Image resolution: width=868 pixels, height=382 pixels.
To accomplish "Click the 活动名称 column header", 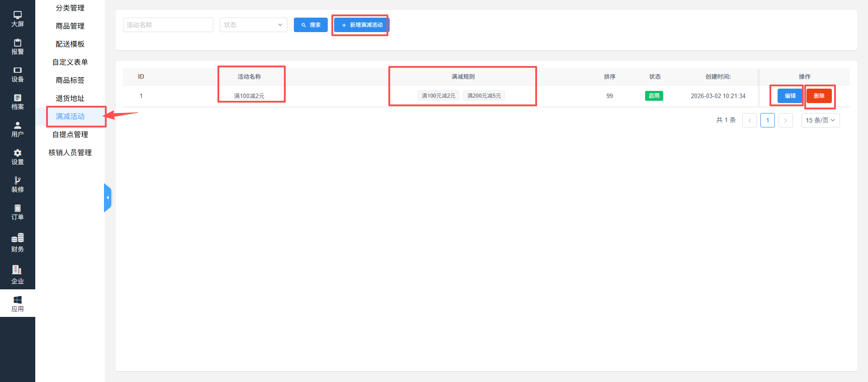I will click(x=249, y=77).
